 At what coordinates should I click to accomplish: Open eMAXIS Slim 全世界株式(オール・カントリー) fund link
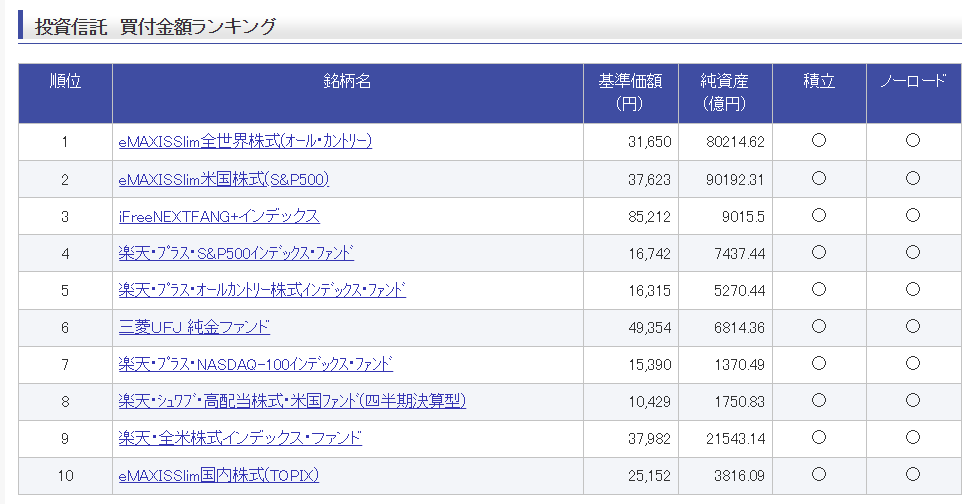point(245,142)
